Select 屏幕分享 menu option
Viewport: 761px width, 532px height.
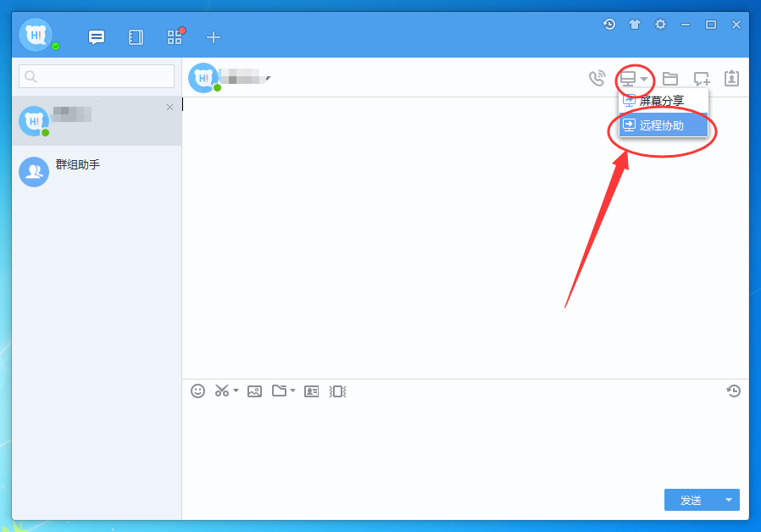663,101
